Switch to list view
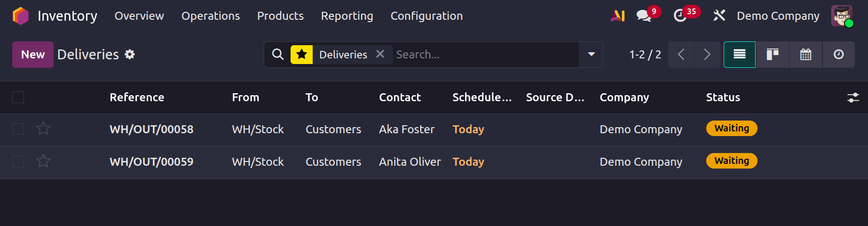 point(740,55)
